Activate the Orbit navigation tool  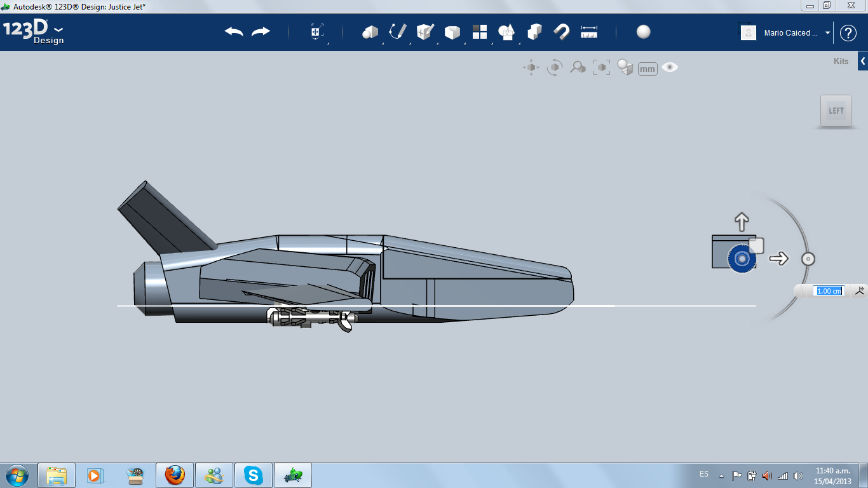pos(555,67)
